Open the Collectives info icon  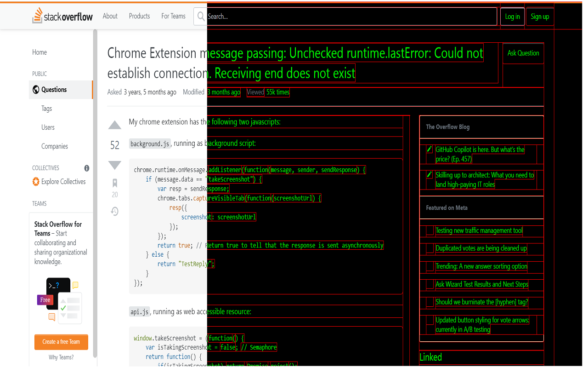[86, 168]
